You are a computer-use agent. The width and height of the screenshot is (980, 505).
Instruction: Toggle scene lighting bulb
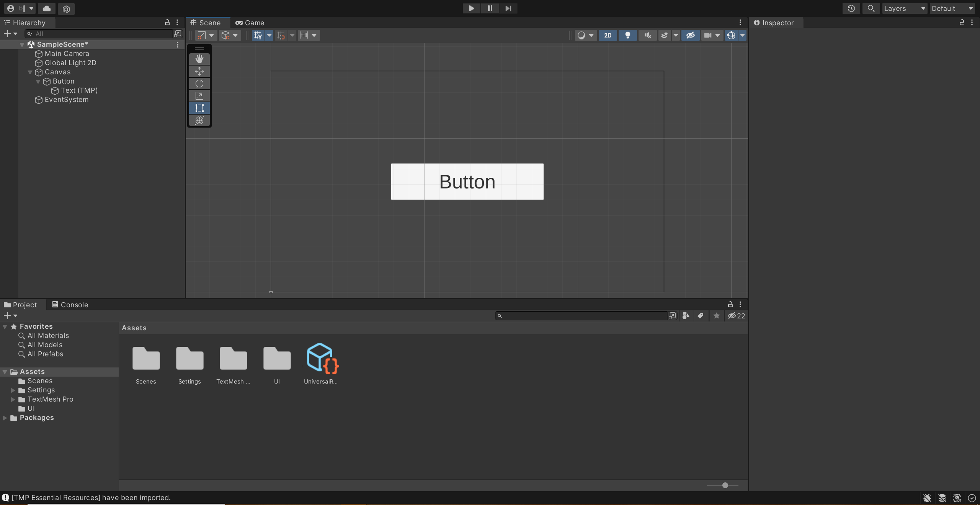(x=627, y=35)
